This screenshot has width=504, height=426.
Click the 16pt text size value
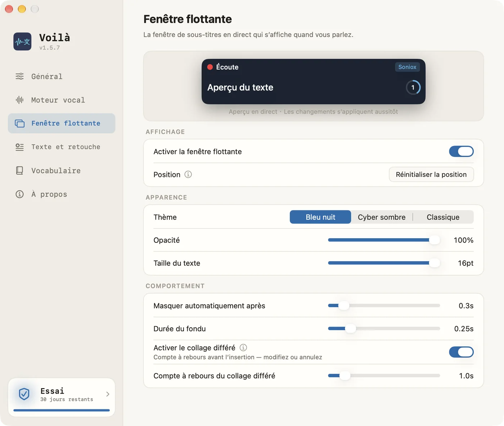(x=465, y=263)
